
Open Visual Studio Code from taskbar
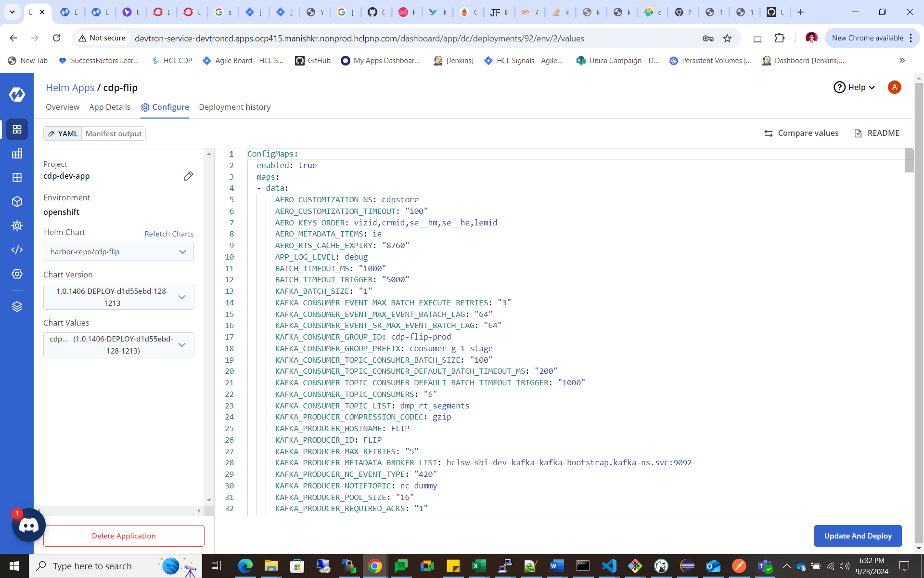[x=609, y=566]
